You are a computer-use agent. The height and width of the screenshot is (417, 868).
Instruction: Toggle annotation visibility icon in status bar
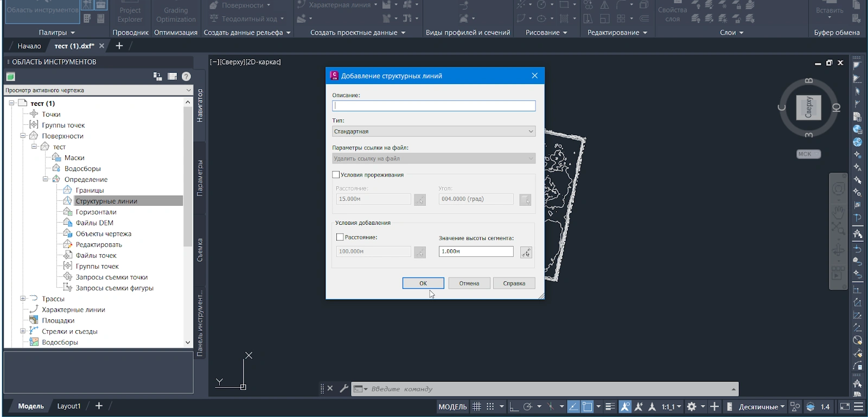pyautogui.click(x=625, y=407)
